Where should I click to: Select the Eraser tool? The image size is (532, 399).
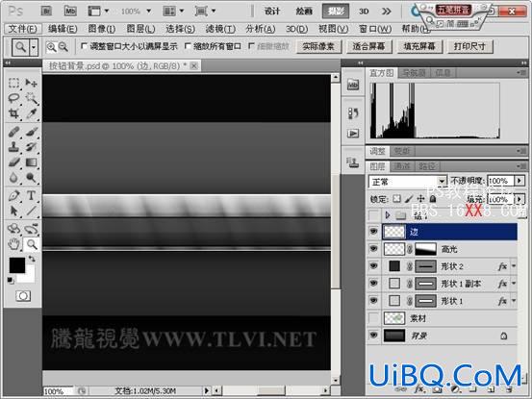click(x=13, y=162)
